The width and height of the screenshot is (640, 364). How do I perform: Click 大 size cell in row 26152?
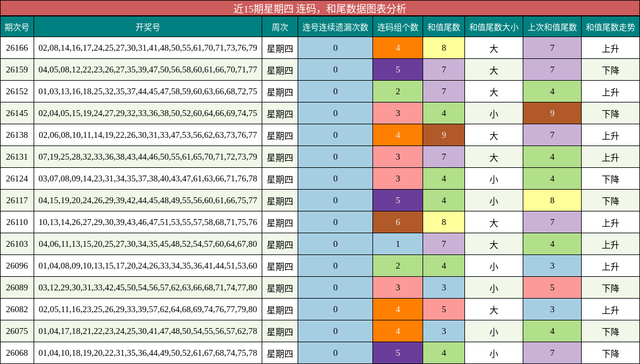click(x=494, y=91)
